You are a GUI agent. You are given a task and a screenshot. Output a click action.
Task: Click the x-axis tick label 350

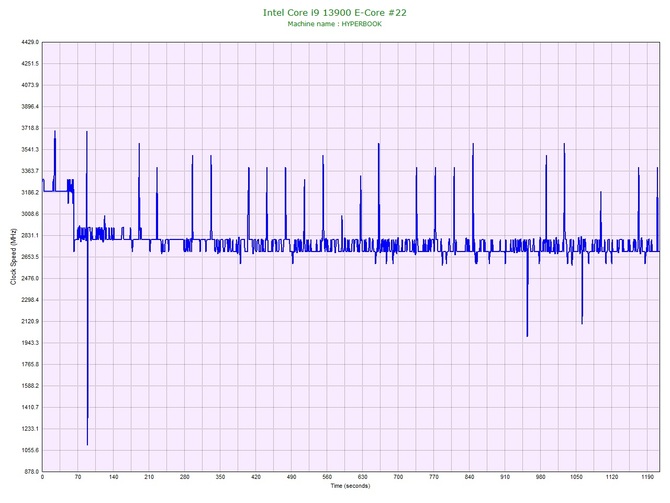[x=220, y=477]
